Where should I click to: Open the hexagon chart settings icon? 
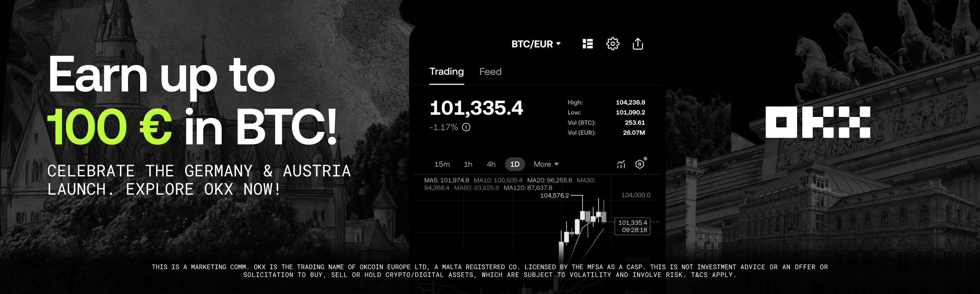pyautogui.click(x=640, y=164)
